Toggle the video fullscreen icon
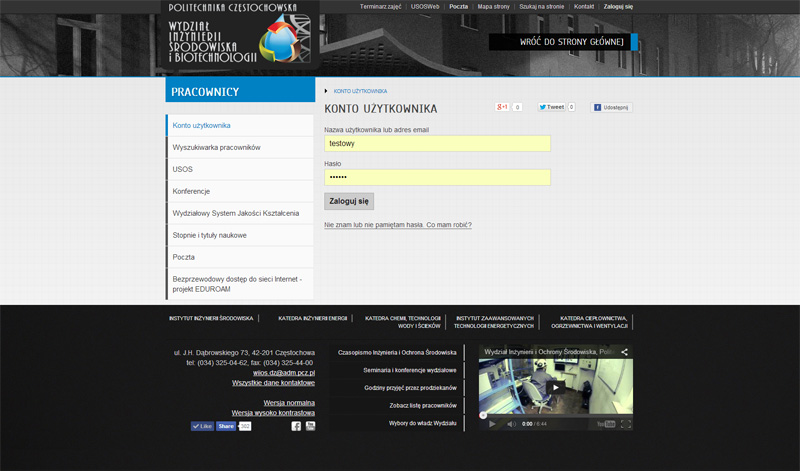 [626, 424]
